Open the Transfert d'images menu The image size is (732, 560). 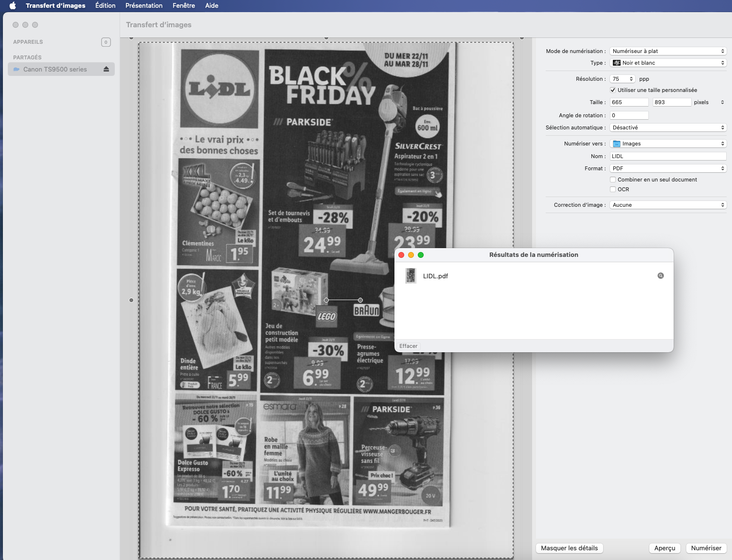point(55,6)
